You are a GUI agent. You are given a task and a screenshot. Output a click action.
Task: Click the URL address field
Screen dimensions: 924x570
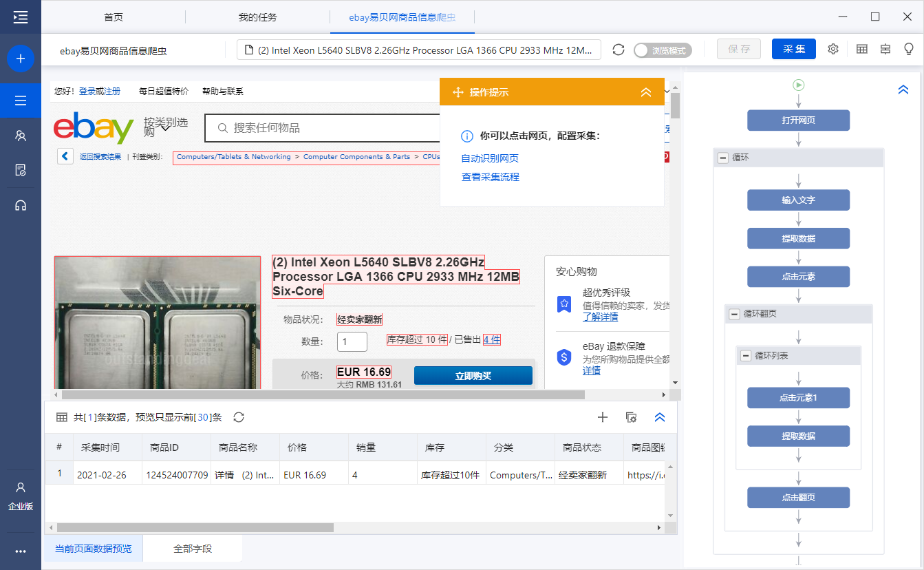[x=419, y=50]
